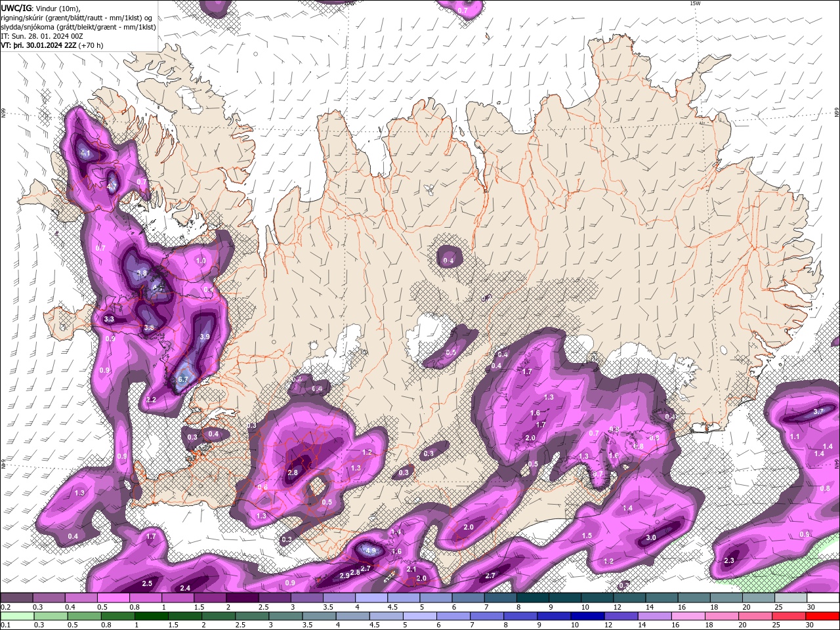Click the light pink rain swatch above the 16 label
840x630 pixels.
tap(688, 616)
